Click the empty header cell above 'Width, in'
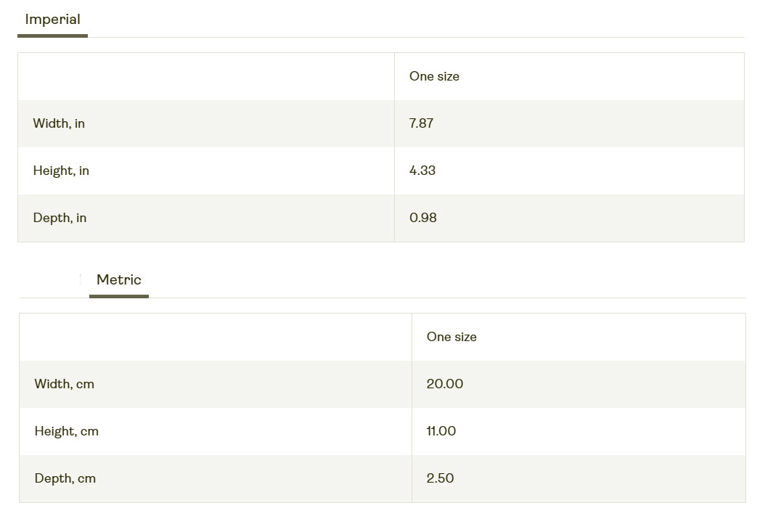Image resolution: width=757 pixels, height=532 pixels. [x=206, y=76]
